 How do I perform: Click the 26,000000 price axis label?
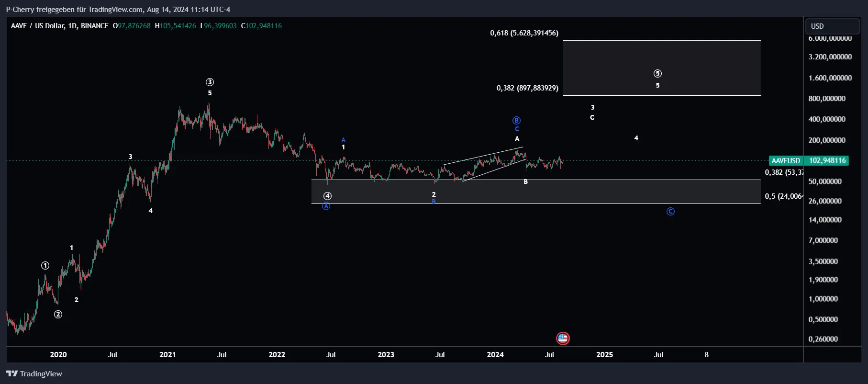825,201
